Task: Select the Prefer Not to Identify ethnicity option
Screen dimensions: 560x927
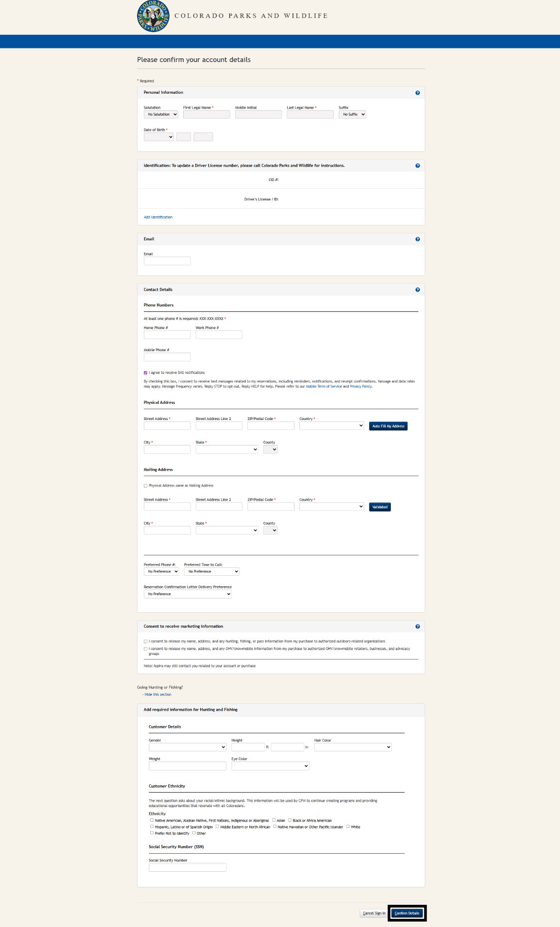Action: tap(152, 833)
